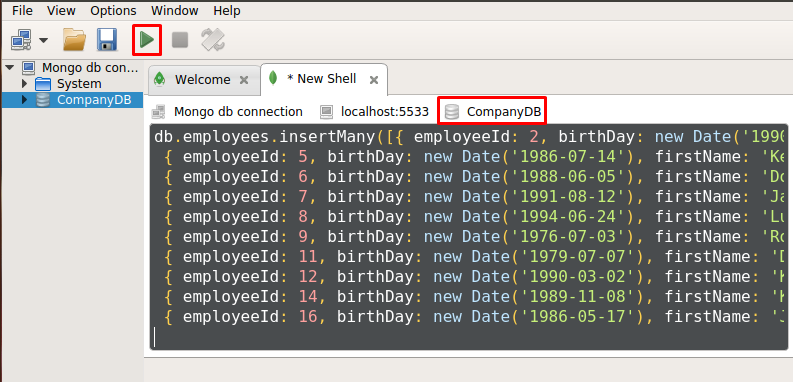The image size is (793, 382).
Task: Click the Connect computers icon
Action: tap(21, 40)
